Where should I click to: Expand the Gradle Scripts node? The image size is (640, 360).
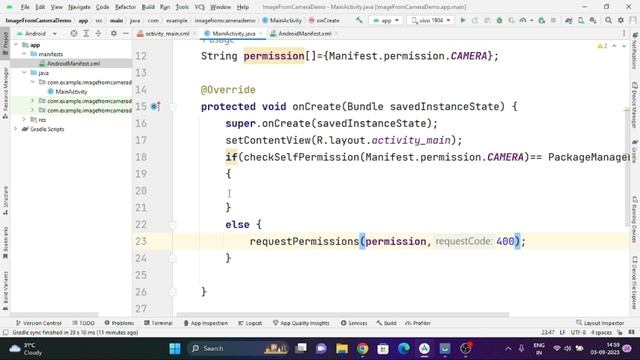(x=16, y=129)
